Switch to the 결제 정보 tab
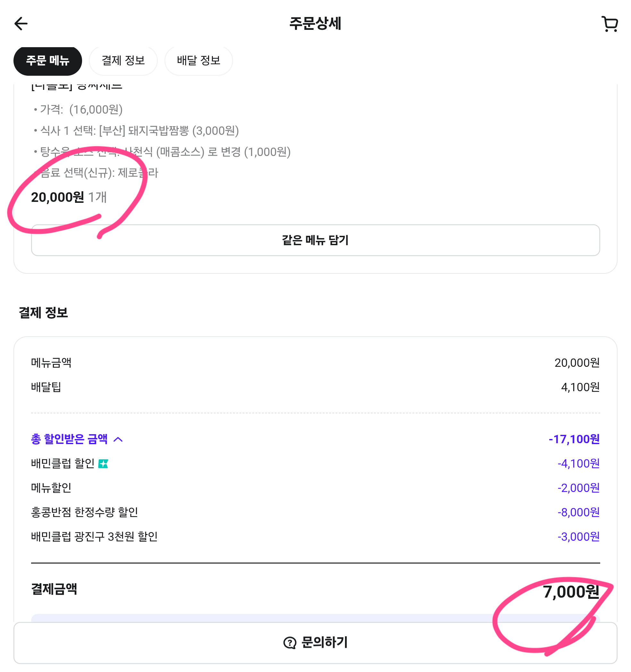Screen dimensions: 631x672 123,61
